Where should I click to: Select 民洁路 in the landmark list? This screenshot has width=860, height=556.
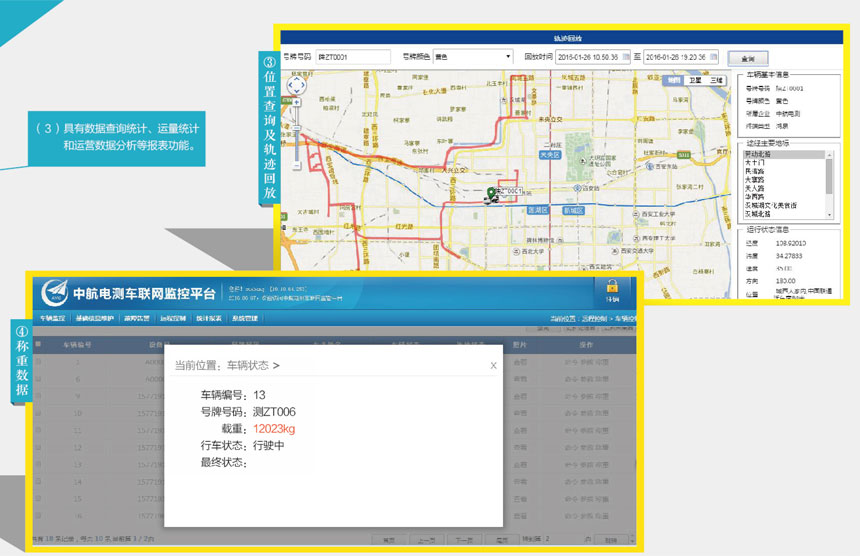[754, 172]
